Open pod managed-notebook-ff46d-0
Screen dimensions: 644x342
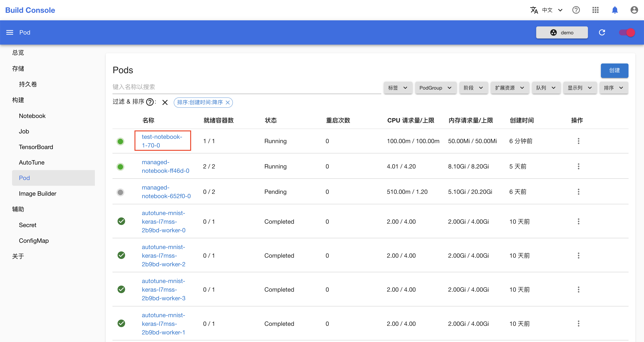coord(165,166)
